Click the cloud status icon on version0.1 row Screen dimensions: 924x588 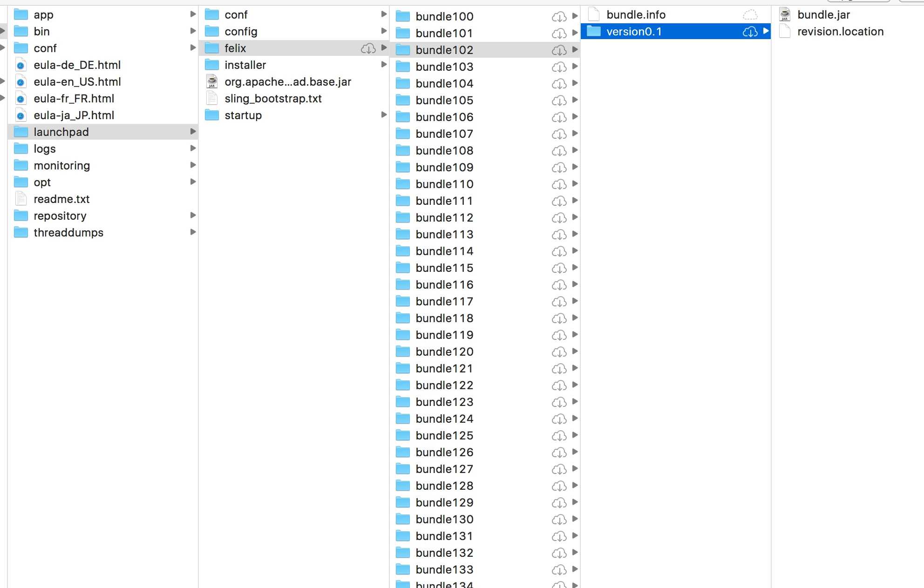tap(750, 32)
